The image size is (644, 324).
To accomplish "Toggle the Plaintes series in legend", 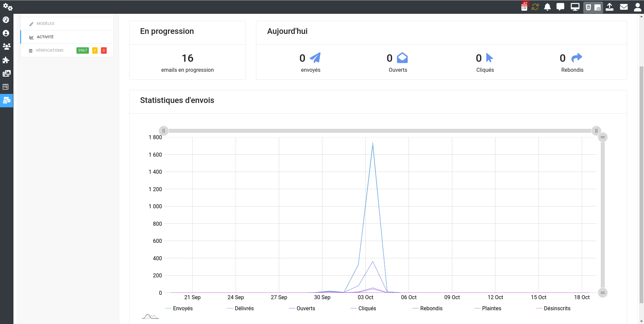I will pyautogui.click(x=488, y=308).
